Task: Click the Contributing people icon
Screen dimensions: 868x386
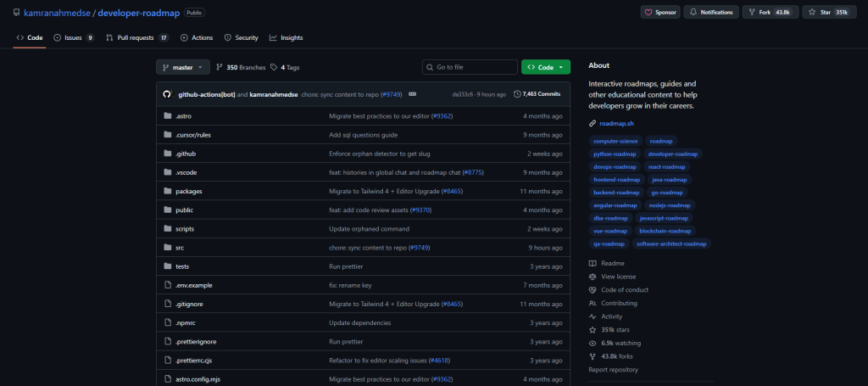Action: click(593, 304)
